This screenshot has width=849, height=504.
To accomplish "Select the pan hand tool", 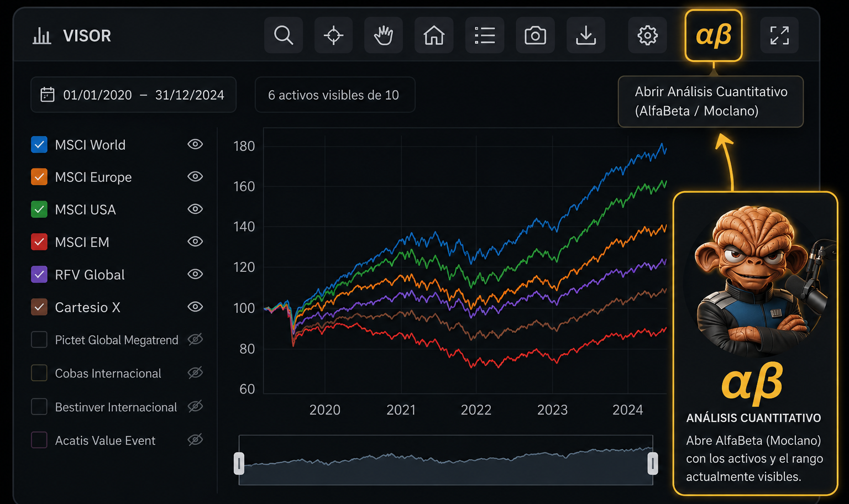I will [x=384, y=35].
